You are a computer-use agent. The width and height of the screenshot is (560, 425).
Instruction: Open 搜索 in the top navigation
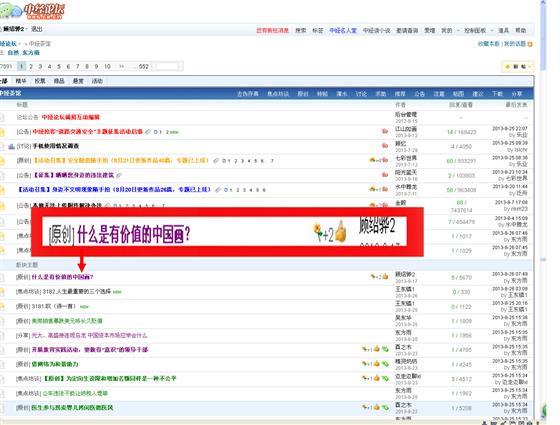[301, 31]
